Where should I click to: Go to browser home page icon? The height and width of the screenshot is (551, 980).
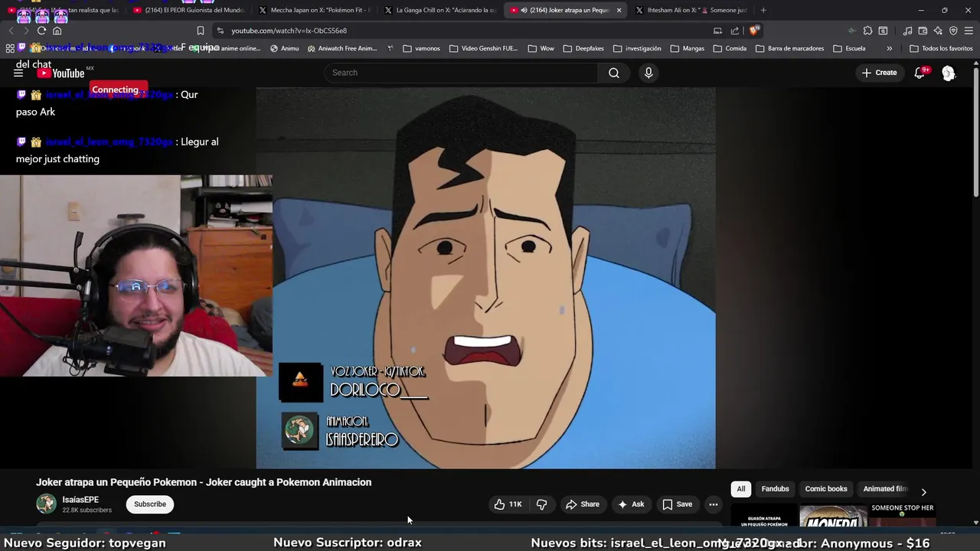point(57,31)
